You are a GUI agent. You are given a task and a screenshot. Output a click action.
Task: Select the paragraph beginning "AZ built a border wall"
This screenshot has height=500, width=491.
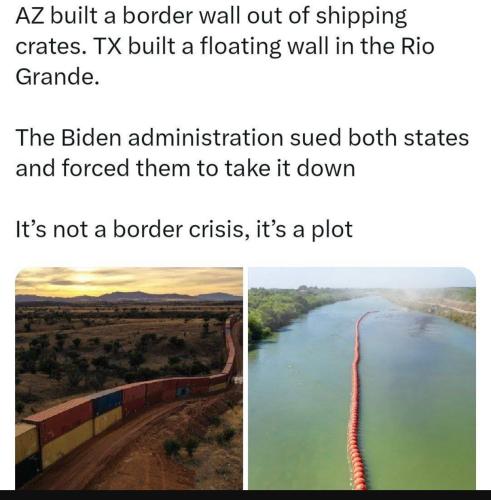pyautogui.click(x=225, y=46)
